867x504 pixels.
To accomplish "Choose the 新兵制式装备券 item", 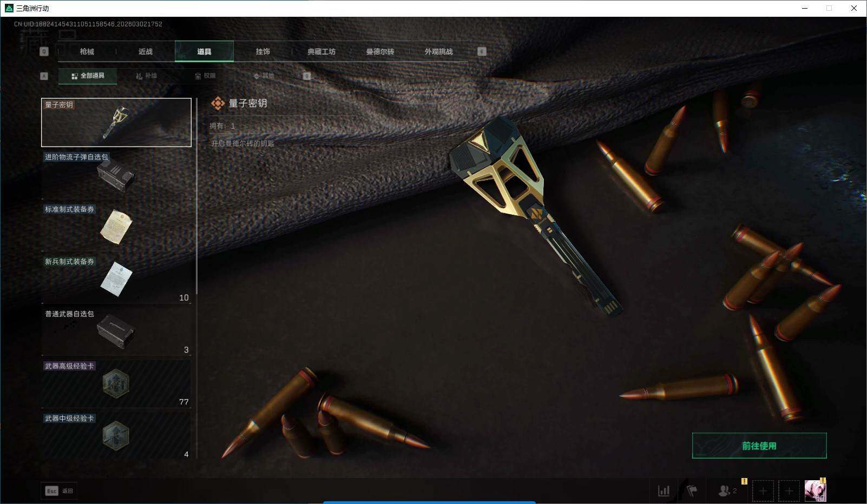I will coord(116,279).
